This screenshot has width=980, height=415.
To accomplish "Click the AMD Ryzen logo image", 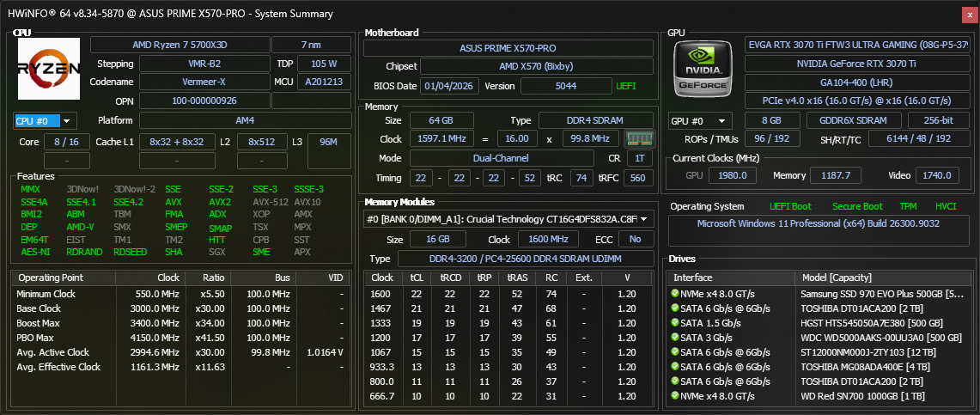I will click(x=49, y=69).
